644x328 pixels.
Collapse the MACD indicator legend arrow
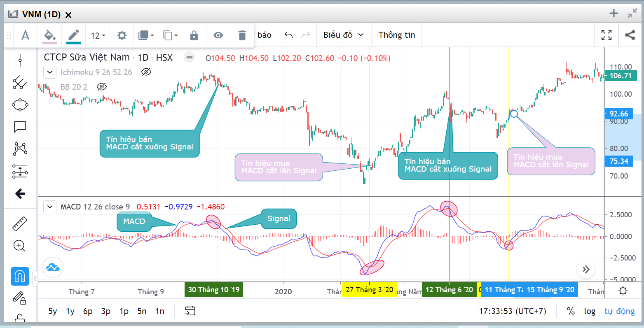[50, 207]
